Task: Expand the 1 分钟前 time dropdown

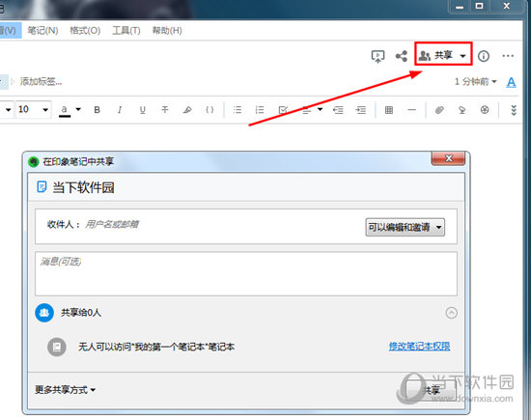Action: point(475,82)
